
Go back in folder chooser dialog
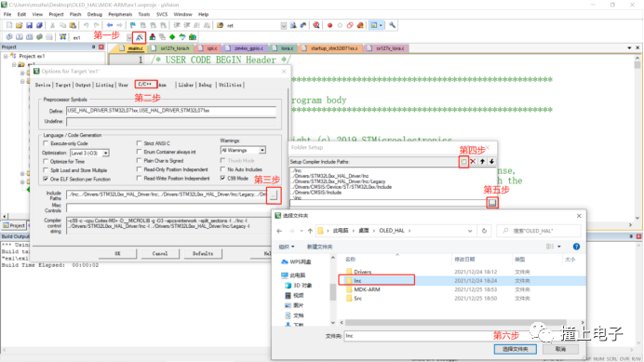(280, 231)
